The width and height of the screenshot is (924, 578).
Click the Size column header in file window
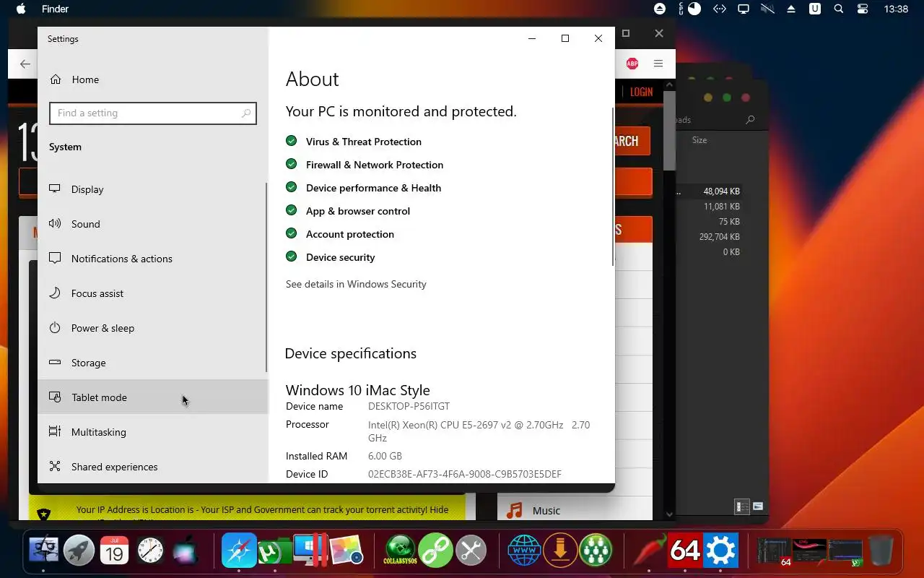699,140
